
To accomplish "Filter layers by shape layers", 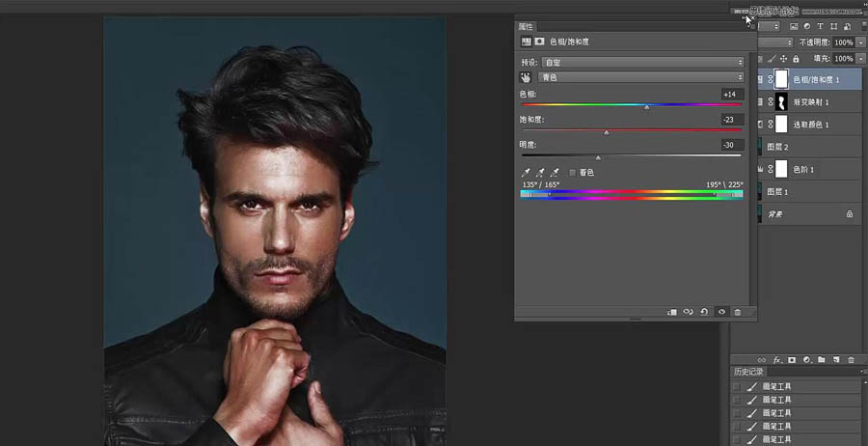I will (833, 26).
